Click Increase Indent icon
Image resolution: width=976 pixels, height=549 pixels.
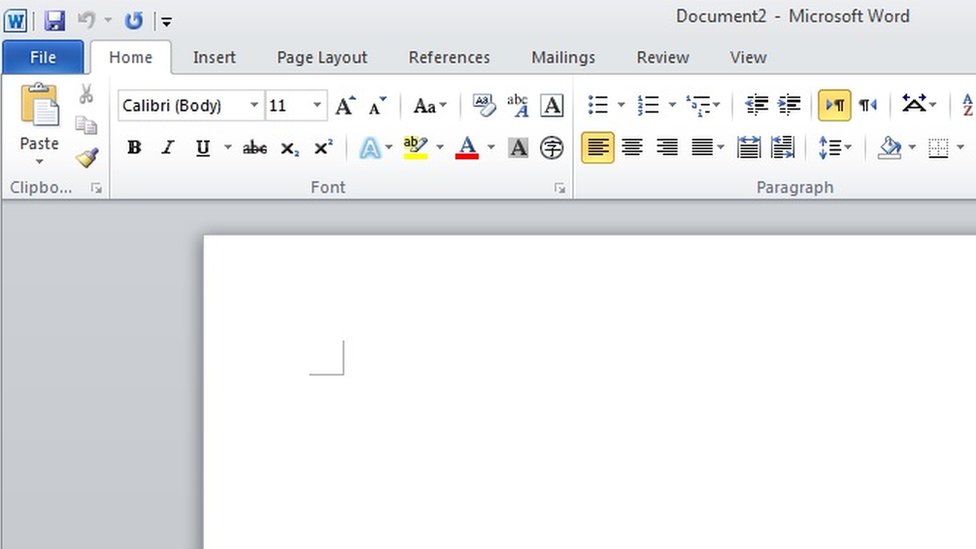[x=789, y=105]
